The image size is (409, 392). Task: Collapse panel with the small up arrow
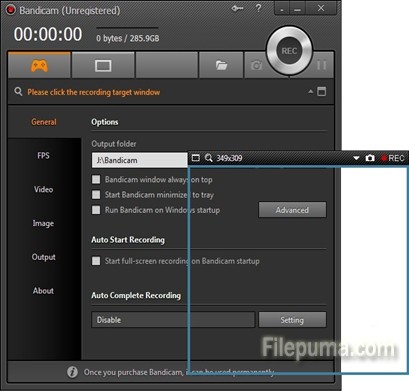click(310, 91)
